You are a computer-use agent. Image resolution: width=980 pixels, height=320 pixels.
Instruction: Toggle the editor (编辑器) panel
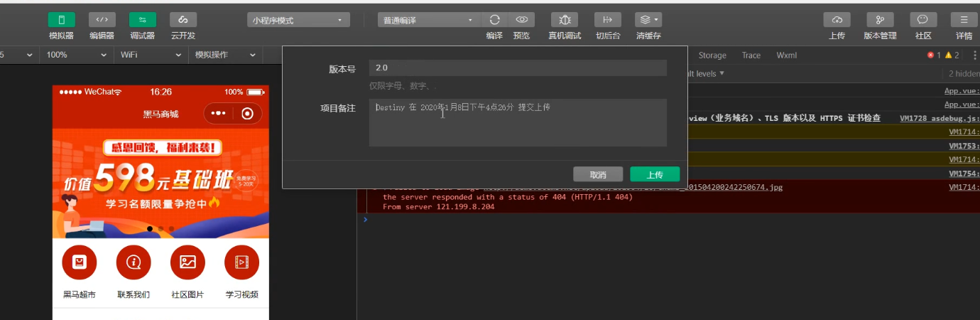pyautogui.click(x=102, y=20)
